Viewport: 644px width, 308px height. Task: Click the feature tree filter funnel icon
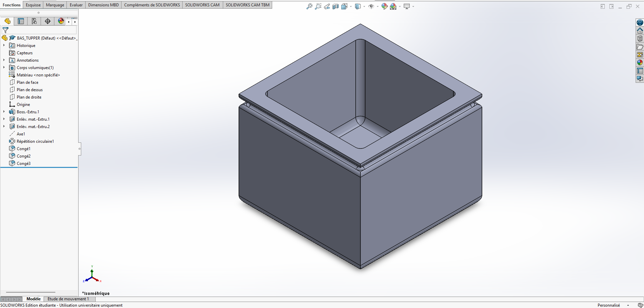5,30
